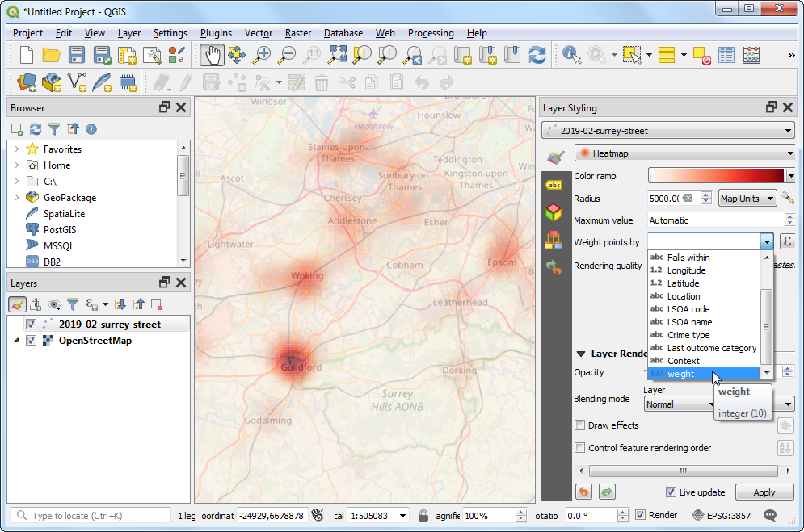
Task: Click the Zoom In magnifier tool
Action: click(x=262, y=55)
